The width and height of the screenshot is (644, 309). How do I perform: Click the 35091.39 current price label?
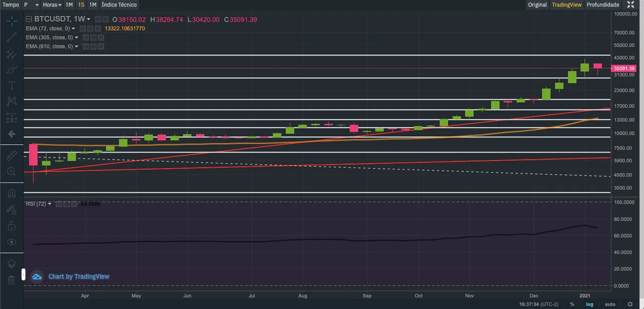click(x=624, y=68)
